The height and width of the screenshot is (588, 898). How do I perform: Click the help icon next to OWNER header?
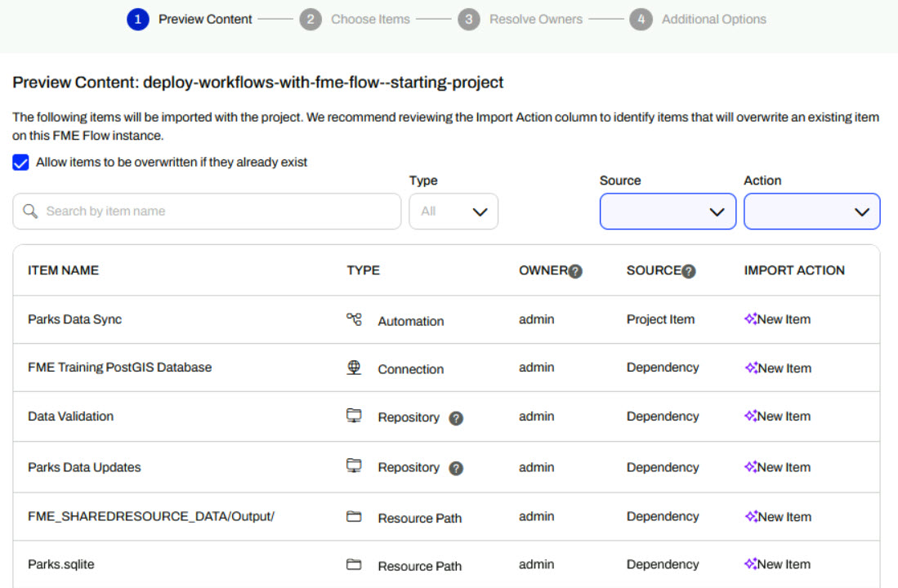pos(575,271)
